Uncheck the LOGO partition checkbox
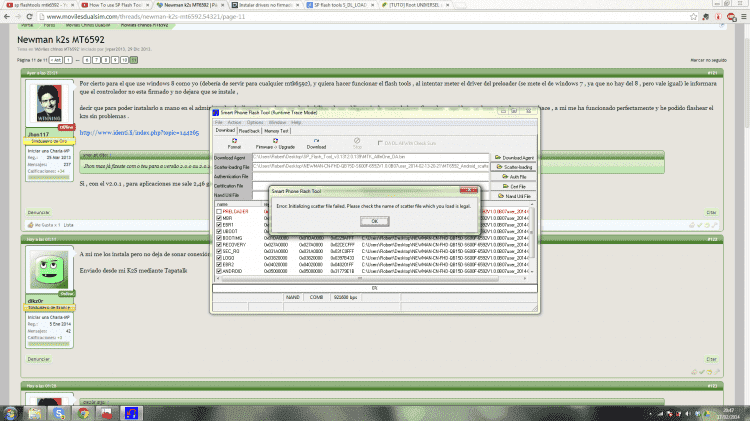This screenshot has height=421, width=750. coord(219,258)
